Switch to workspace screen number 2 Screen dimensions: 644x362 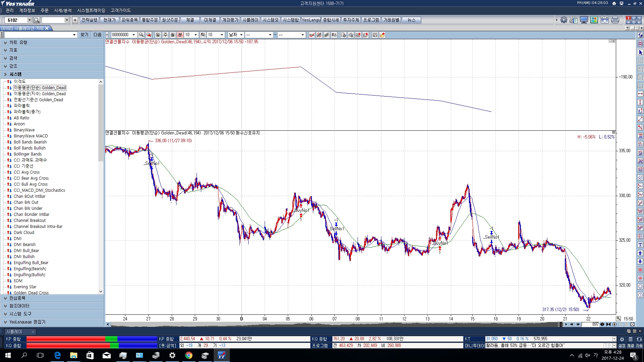pos(634,18)
